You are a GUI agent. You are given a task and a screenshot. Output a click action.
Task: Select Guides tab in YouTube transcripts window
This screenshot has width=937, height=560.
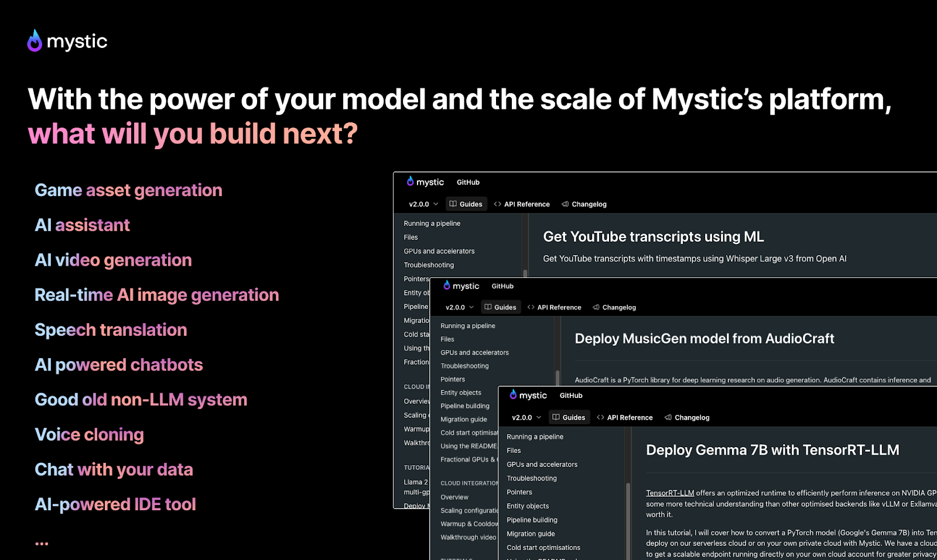coord(466,204)
